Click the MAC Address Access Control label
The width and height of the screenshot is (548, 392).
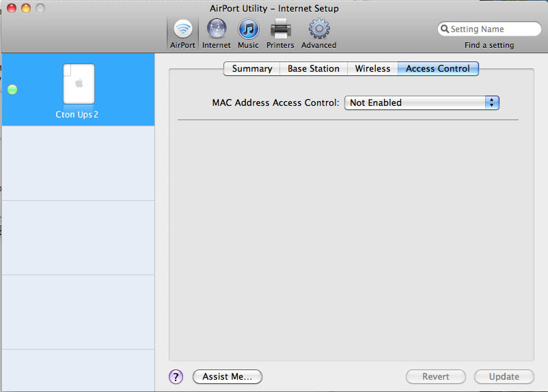[x=275, y=102]
